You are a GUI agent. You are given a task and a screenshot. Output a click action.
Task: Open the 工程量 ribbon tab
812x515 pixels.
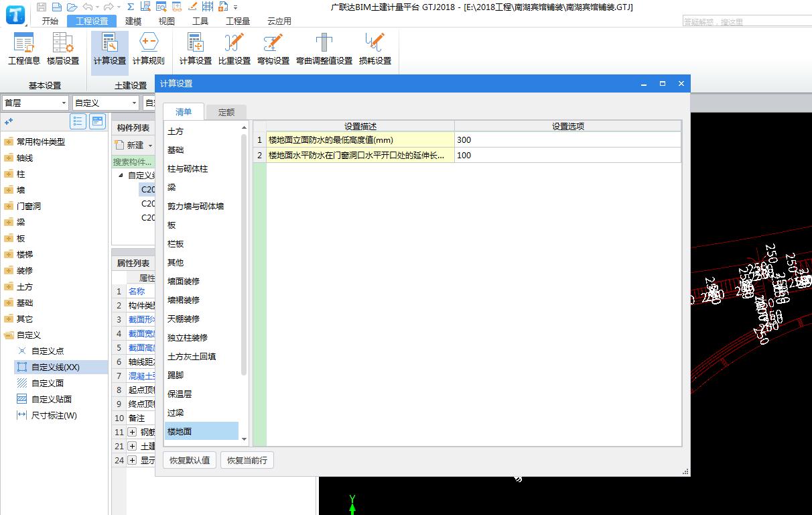(238, 21)
